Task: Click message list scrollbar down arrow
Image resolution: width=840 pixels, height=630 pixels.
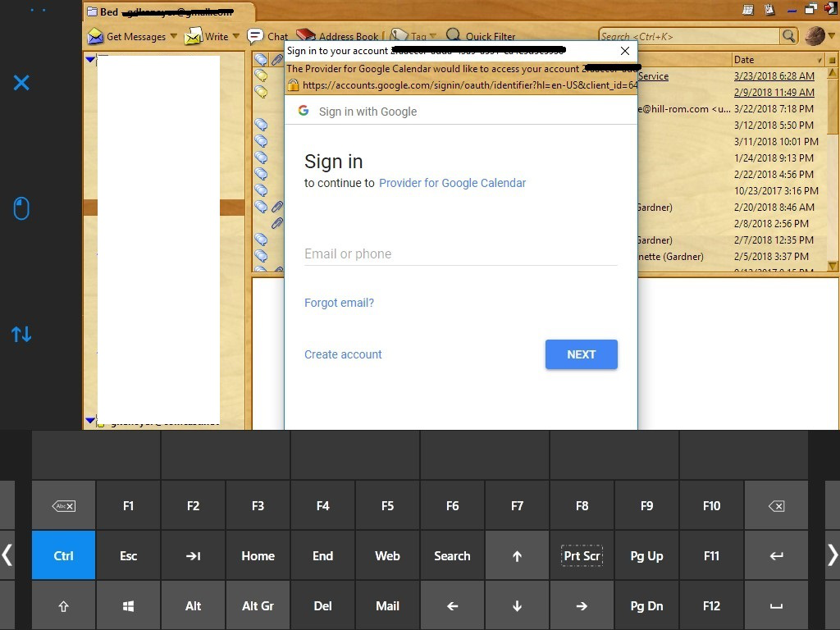Action: (x=832, y=266)
